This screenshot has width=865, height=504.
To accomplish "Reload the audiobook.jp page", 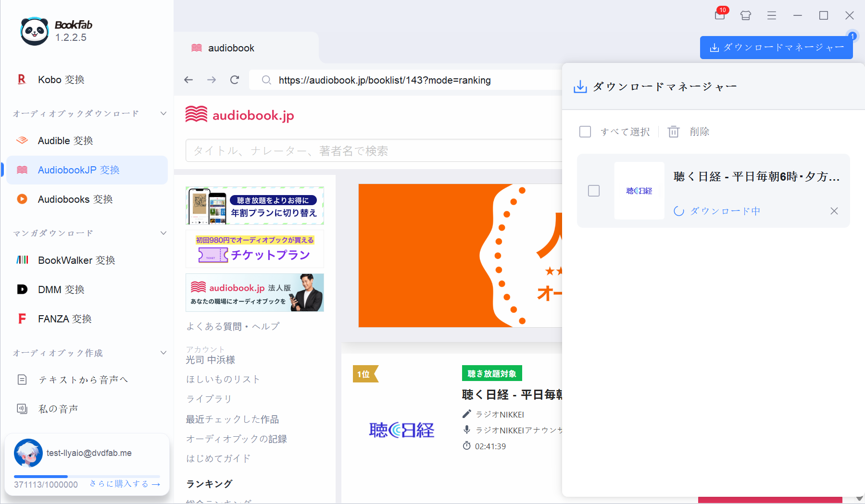I will click(x=235, y=80).
